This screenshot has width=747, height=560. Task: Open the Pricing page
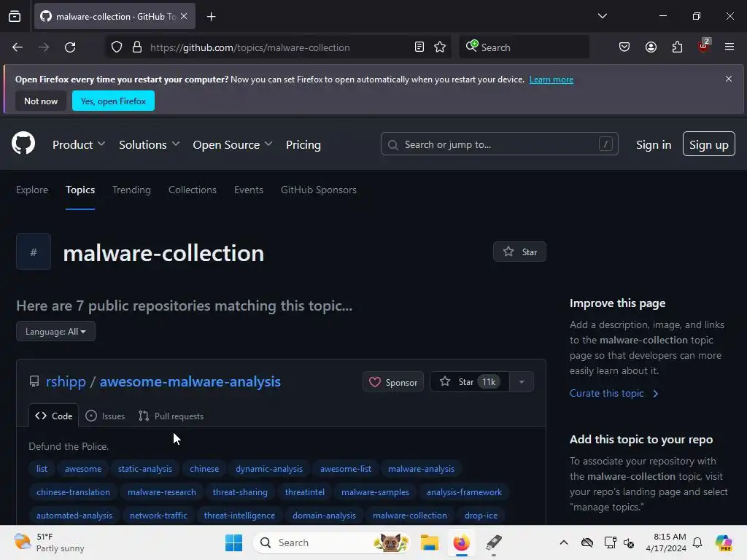coord(303,145)
